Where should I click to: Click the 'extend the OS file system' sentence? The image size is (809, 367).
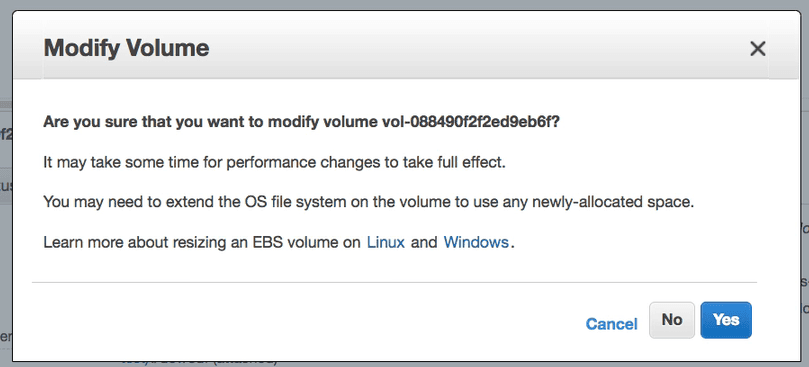368,202
